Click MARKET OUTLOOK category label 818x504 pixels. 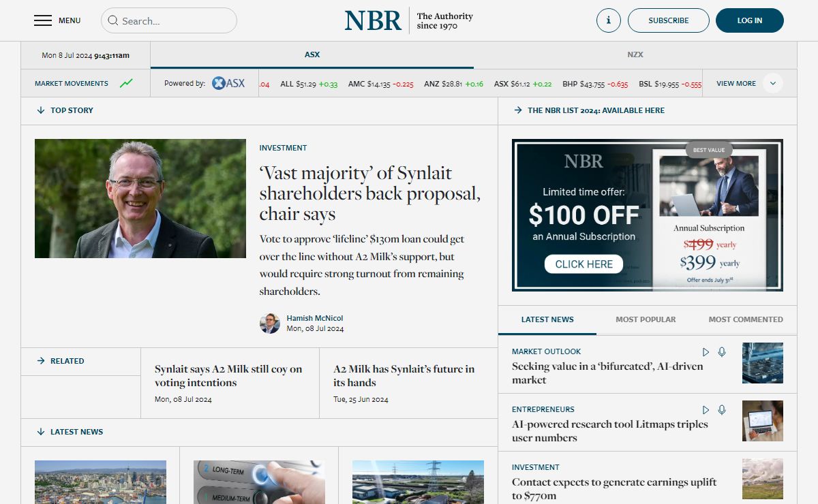(x=547, y=352)
